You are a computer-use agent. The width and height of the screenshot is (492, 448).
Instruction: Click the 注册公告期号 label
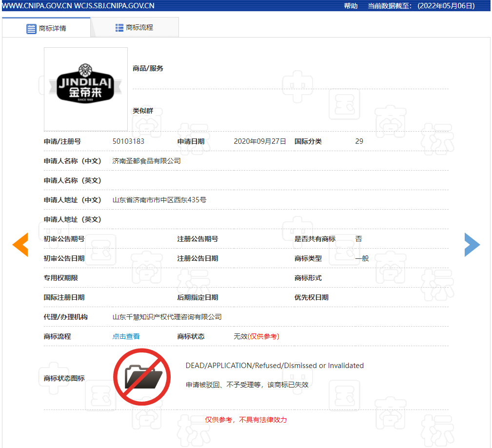tap(197, 239)
